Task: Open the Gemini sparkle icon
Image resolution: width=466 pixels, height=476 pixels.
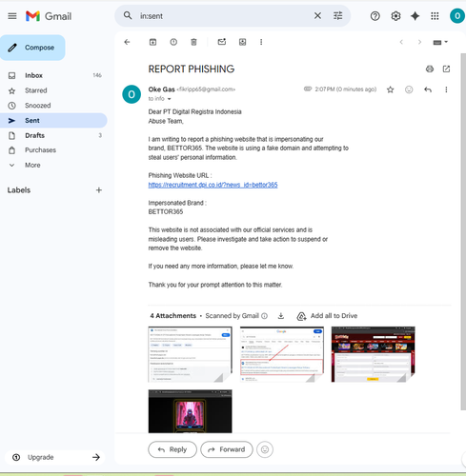Action: [415, 16]
